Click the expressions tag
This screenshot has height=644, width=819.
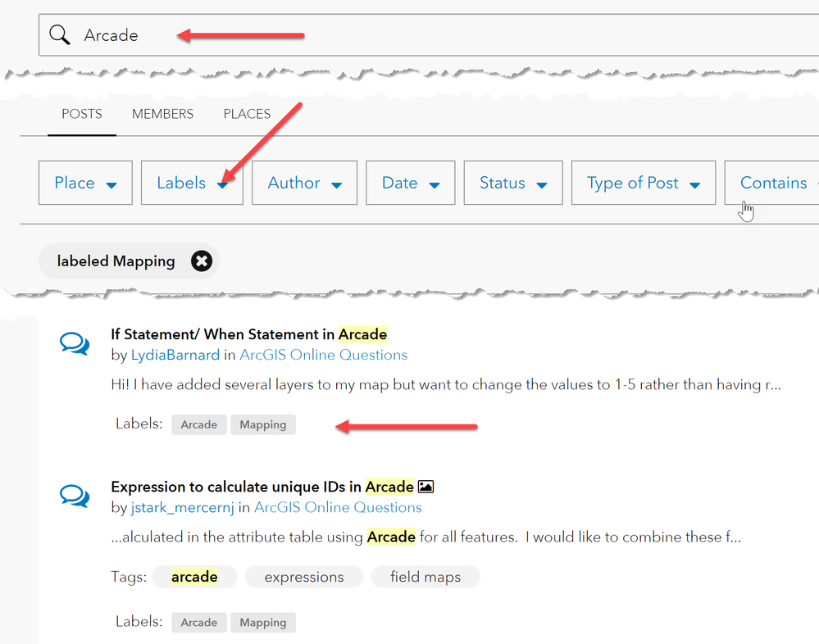coord(304,577)
